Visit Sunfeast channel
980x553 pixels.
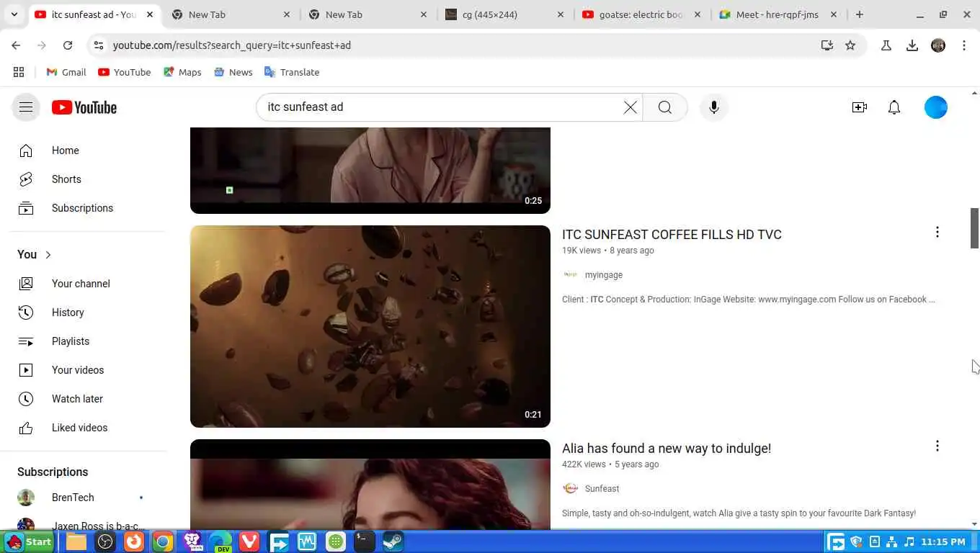(x=602, y=489)
